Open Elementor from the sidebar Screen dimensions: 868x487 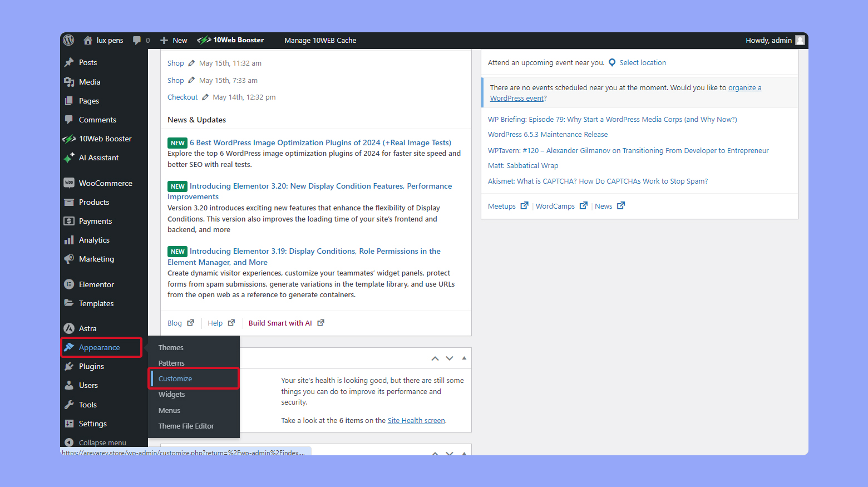pos(95,284)
